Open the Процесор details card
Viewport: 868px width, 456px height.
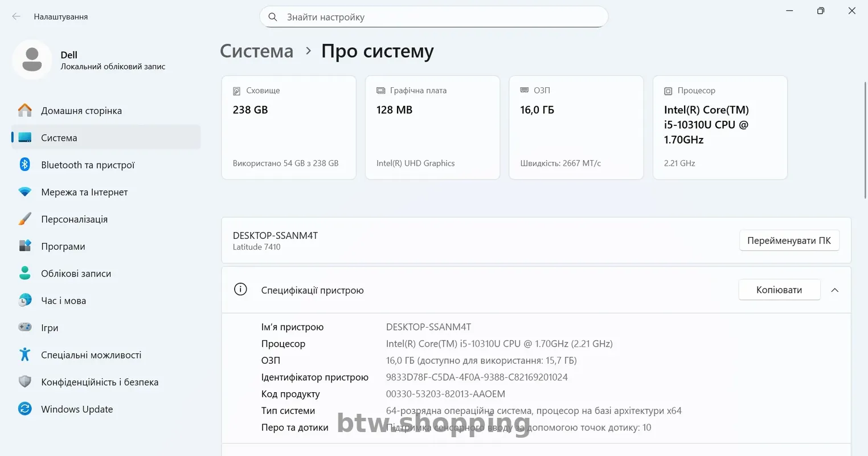719,127
